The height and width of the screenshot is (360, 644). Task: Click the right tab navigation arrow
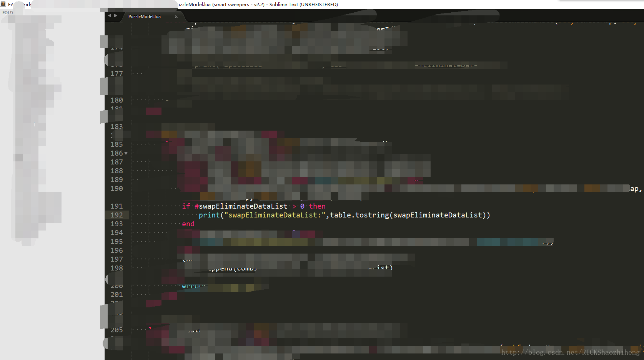[x=116, y=16]
